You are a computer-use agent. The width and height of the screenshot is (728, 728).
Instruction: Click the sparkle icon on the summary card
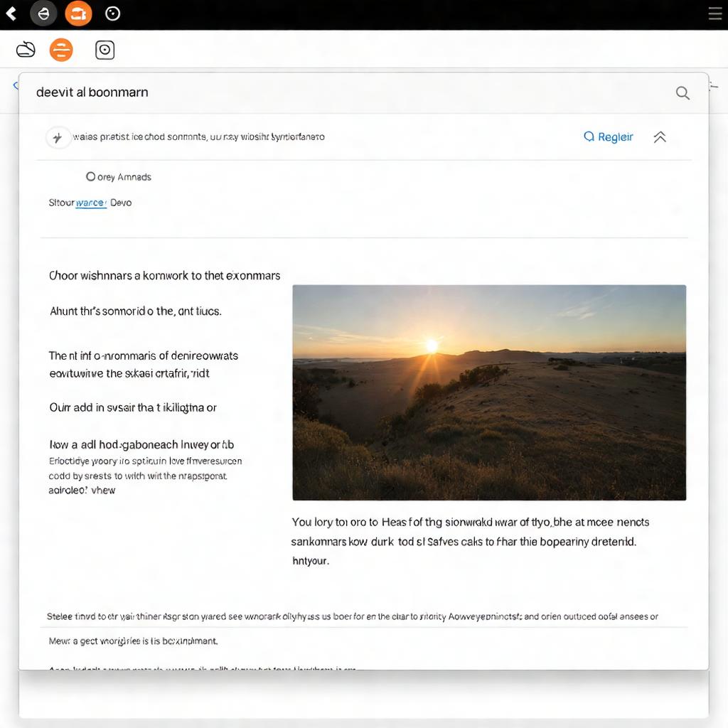point(58,136)
